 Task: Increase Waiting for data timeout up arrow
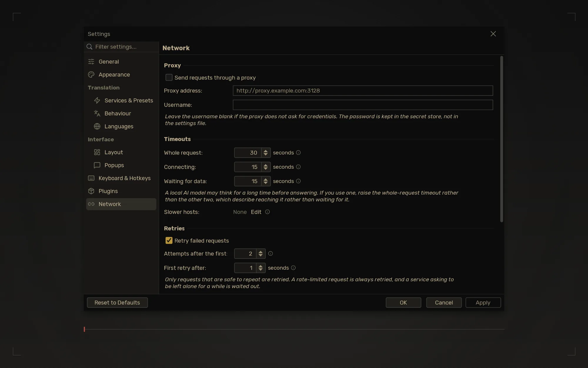click(265, 179)
